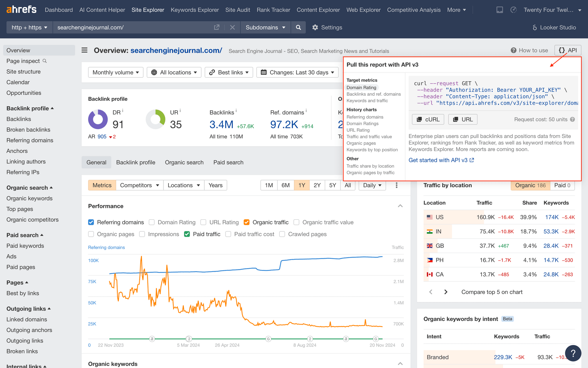Click the Years button
Viewport: 588px width, 368px height.
[216, 185]
